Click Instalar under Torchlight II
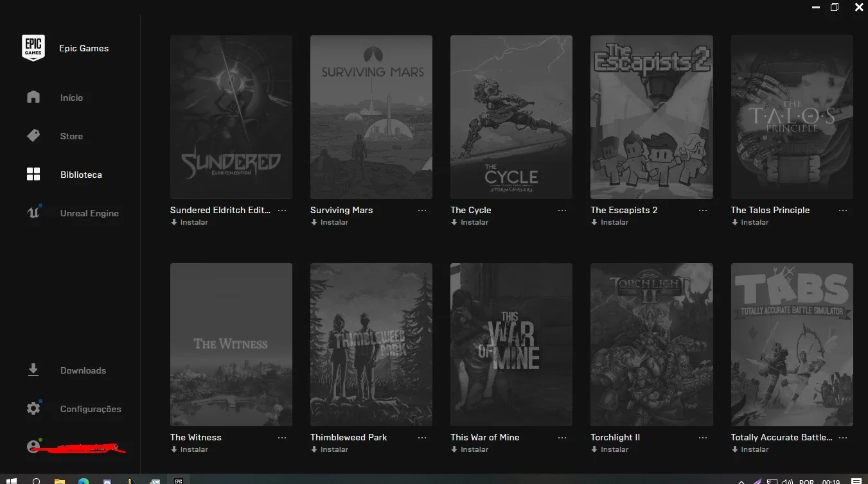 [x=610, y=449]
